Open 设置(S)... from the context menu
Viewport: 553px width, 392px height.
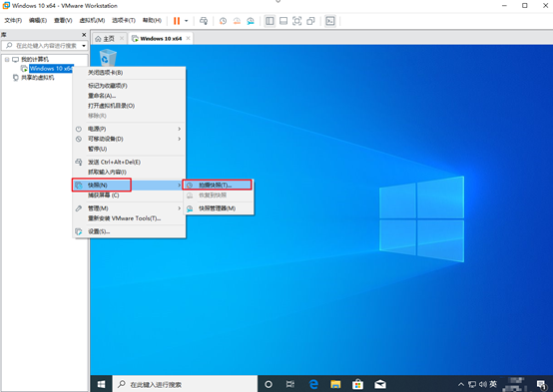(x=129, y=231)
